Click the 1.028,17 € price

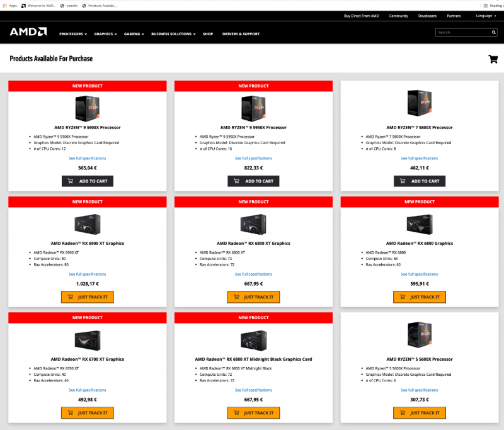point(88,284)
